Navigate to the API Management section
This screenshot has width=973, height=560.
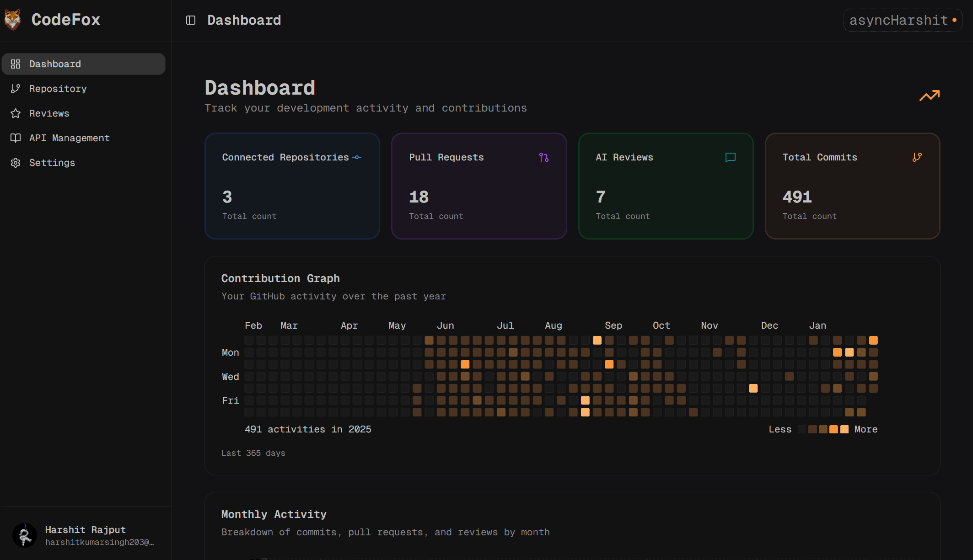point(69,138)
